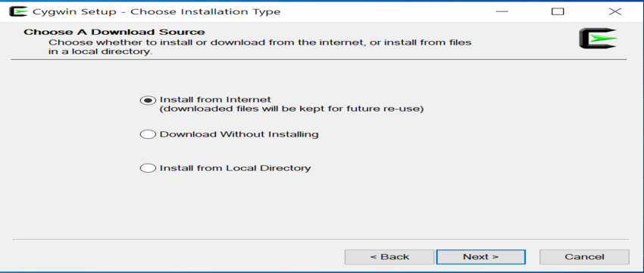Image resolution: width=644 pixels, height=273 pixels.
Task: Select the Install from Internet radio button
Action: 148,100
